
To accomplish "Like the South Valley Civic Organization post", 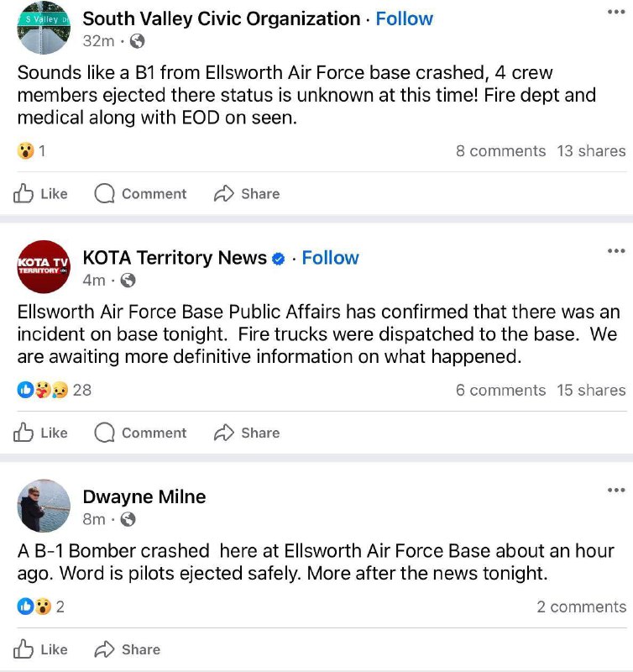I will (x=41, y=194).
